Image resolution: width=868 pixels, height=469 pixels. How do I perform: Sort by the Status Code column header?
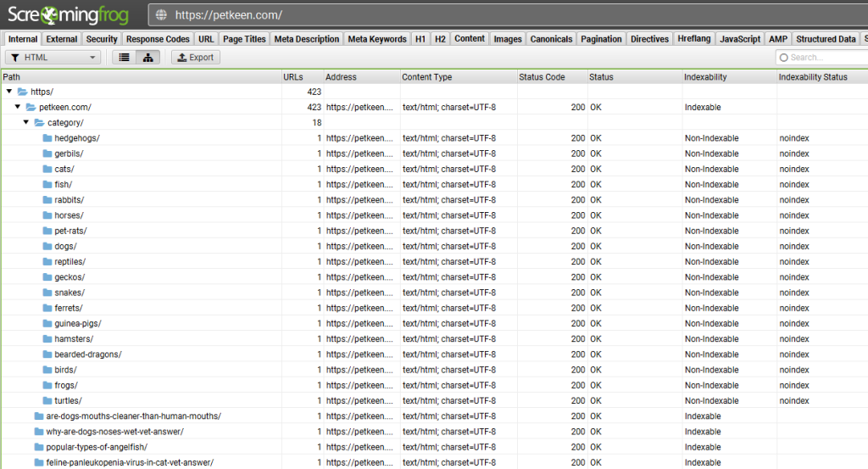pos(551,77)
